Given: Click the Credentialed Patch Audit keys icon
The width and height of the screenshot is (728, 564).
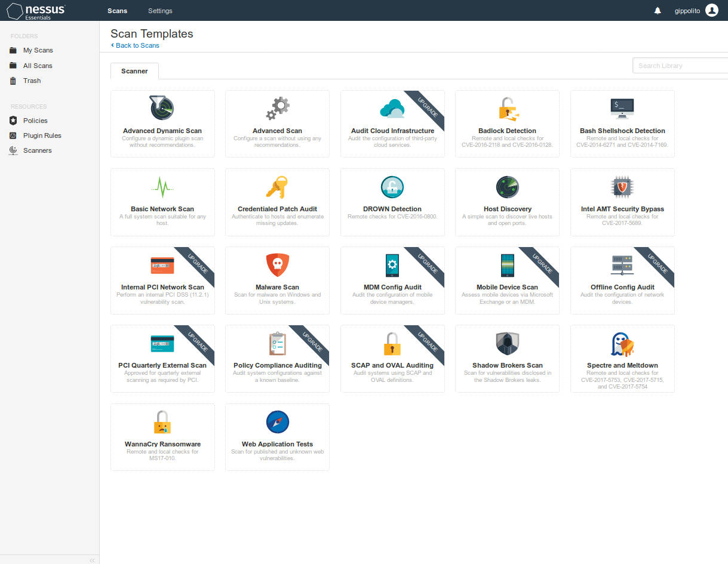Looking at the screenshot, I should click(x=277, y=187).
